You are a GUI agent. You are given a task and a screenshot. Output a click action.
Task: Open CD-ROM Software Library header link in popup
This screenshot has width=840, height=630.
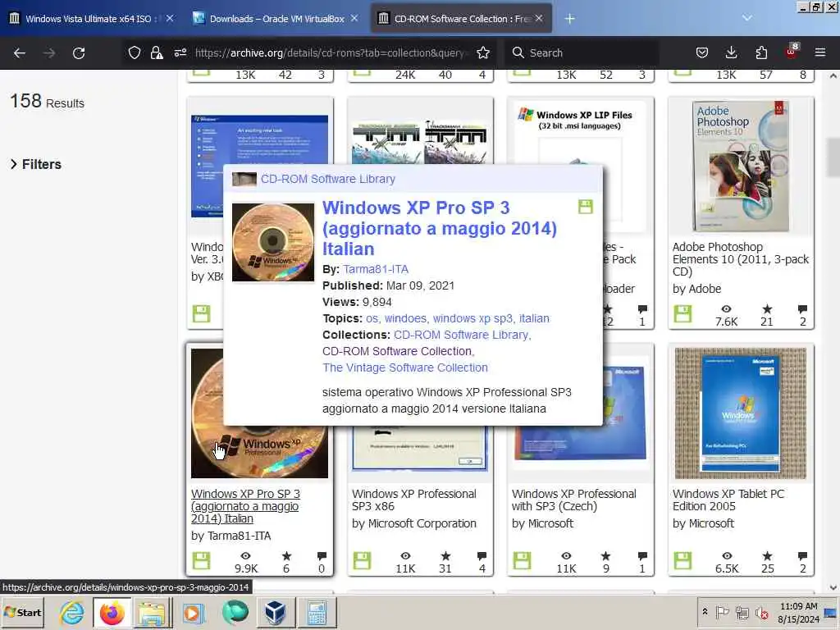tap(328, 179)
